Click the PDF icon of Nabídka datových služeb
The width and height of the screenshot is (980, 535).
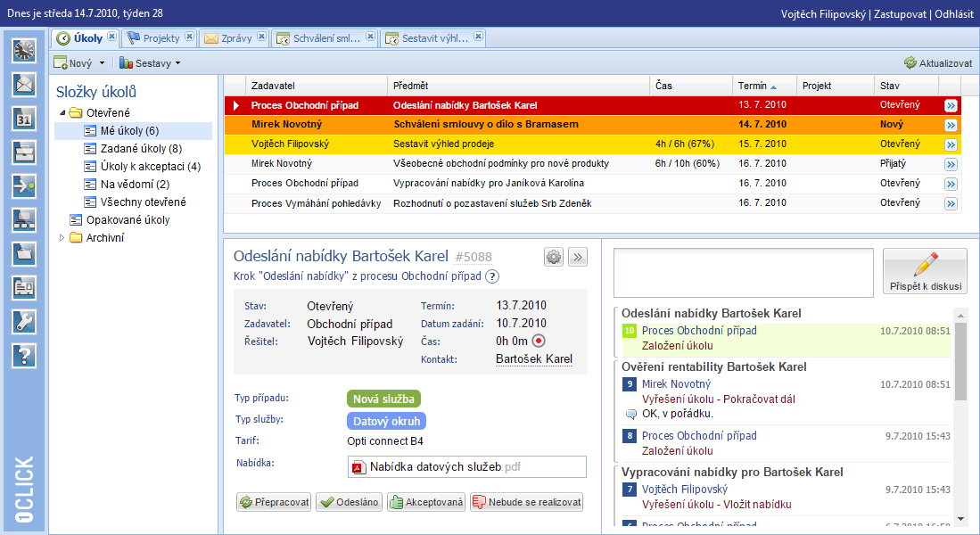(x=358, y=467)
